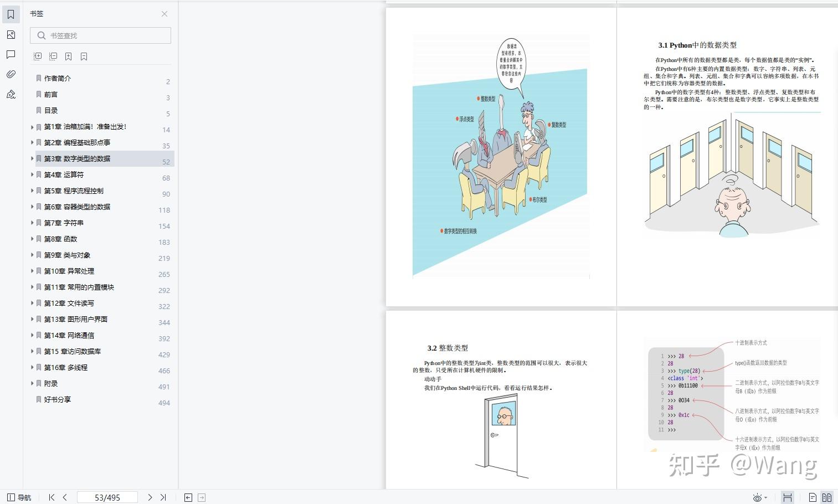Image resolution: width=838 pixels, height=504 pixels.
Task: Click the expand all bookmarks icon
Action: (37, 56)
